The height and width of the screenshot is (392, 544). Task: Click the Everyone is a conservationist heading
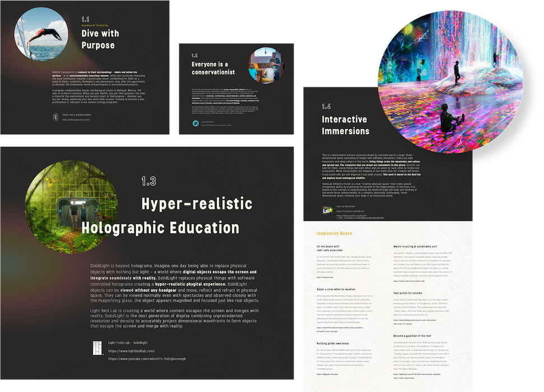[x=213, y=68]
